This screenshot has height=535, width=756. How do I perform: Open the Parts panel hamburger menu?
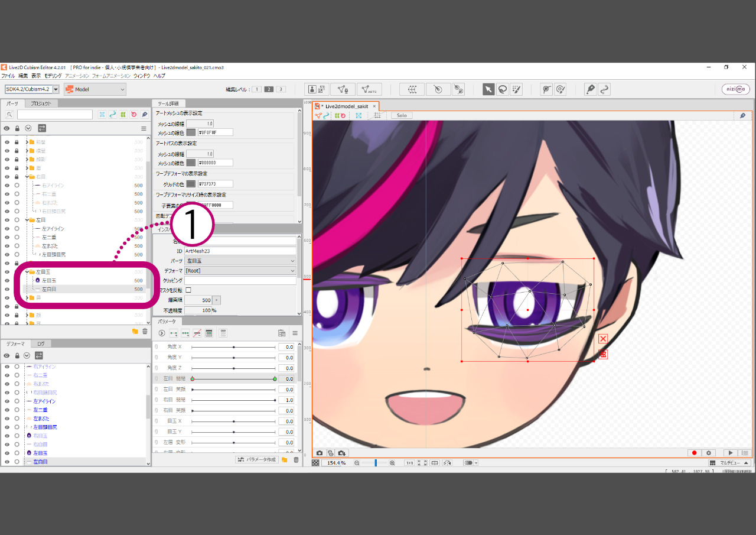[144, 128]
